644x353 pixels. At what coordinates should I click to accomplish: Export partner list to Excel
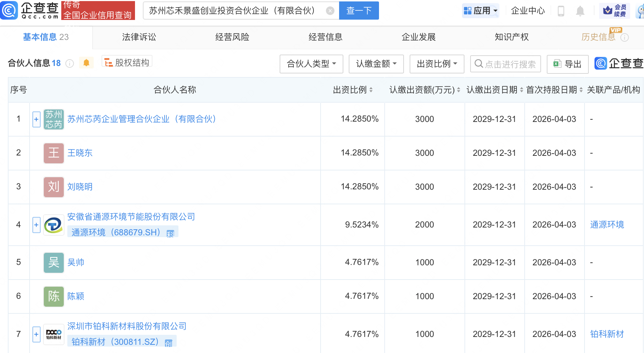pos(567,64)
